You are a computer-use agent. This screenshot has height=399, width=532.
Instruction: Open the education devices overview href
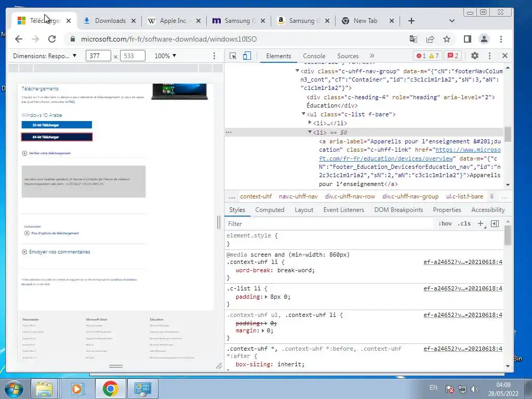pos(410,154)
